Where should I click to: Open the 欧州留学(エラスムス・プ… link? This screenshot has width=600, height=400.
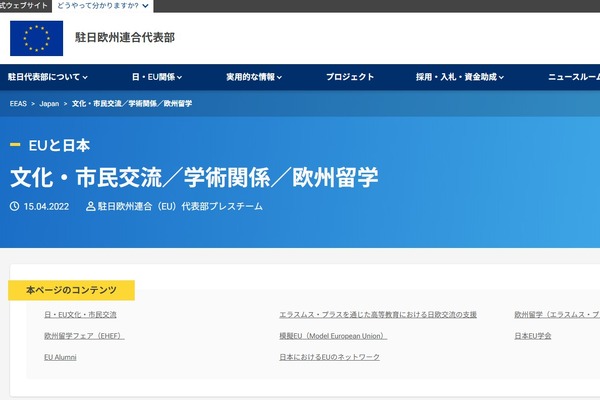pos(557,315)
